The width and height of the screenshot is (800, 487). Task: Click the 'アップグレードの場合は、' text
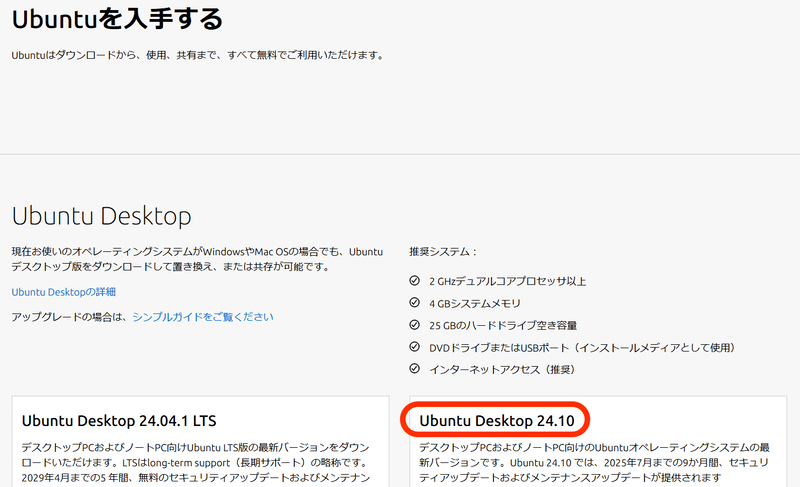pyautogui.click(x=70, y=317)
